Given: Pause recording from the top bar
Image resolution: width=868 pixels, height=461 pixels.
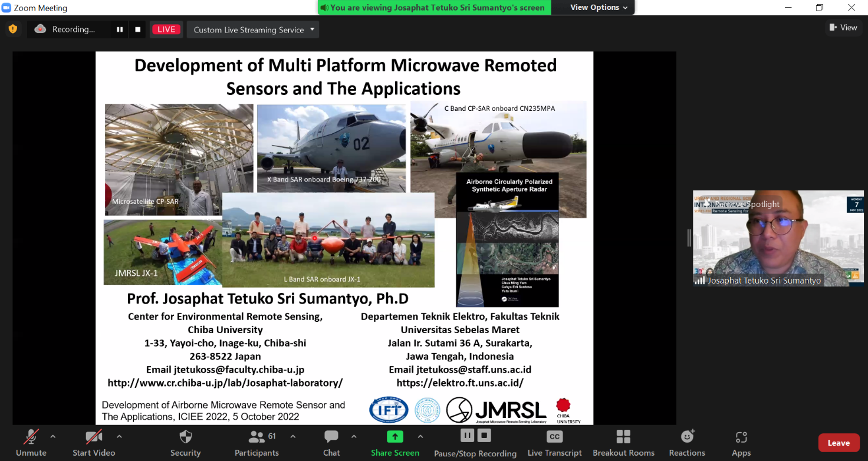Looking at the screenshot, I should (120, 29).
